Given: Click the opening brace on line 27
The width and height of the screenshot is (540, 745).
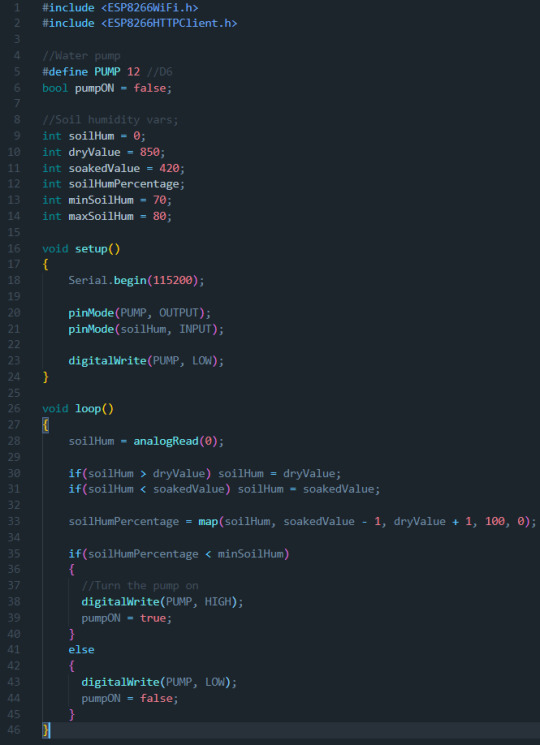Looking at the screenshot, I should [45, 425].
